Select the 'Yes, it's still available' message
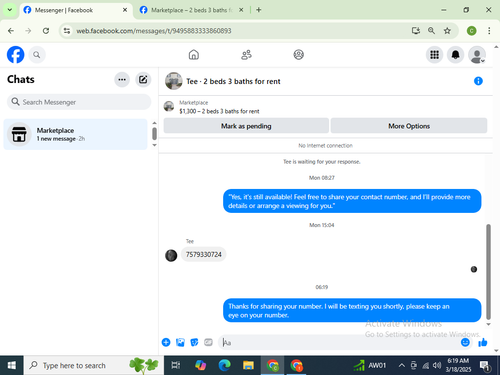 (x=352, y=201)
